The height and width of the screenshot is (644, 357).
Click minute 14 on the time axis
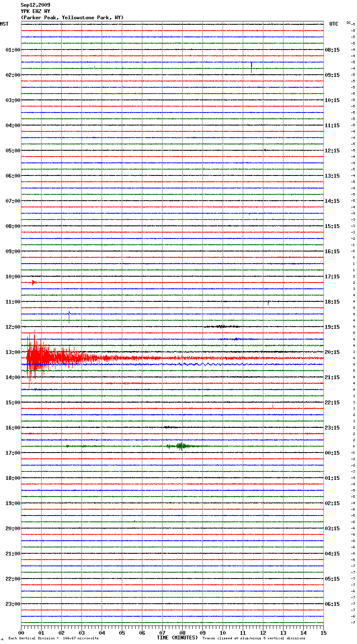303,633
